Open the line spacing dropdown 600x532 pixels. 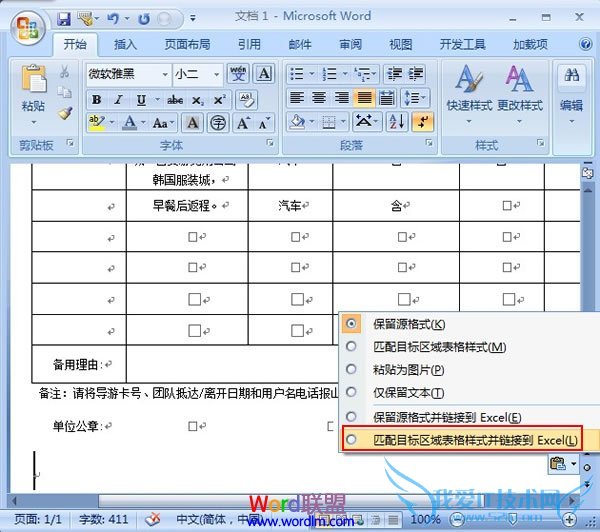416,98
